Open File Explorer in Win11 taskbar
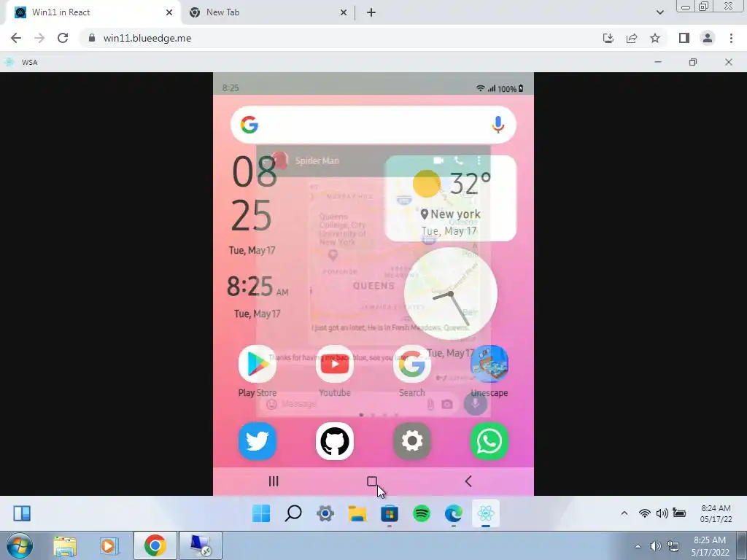Image resolution: width=747 pixels, height=560 pixels. [357, 513]
